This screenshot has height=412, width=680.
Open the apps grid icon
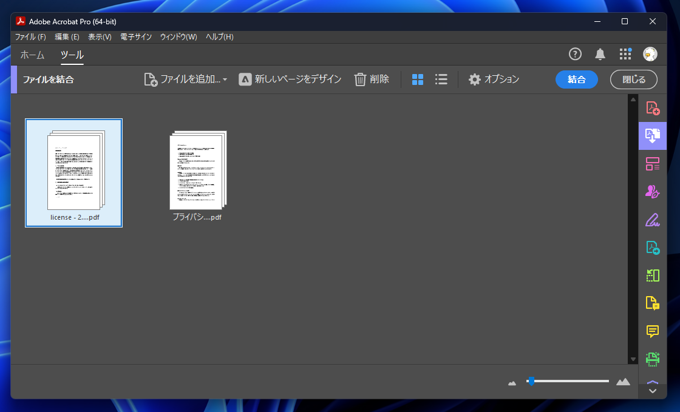pos(625,55)
